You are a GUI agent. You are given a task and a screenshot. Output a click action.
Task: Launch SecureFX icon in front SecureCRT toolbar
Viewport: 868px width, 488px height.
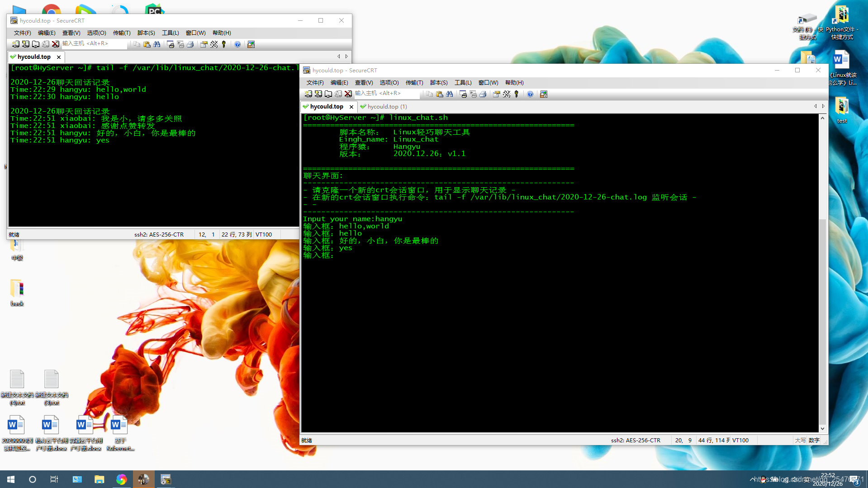click(544, 94)
